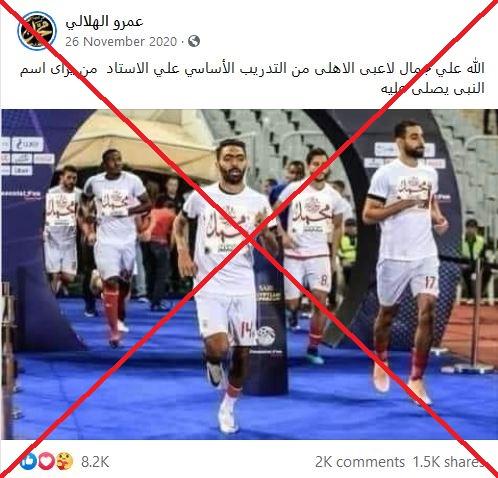Open the 26 November 2020 timestamp link
This screenshot has width=498, height=478.
pyautogui.click(x=121, y=42)
